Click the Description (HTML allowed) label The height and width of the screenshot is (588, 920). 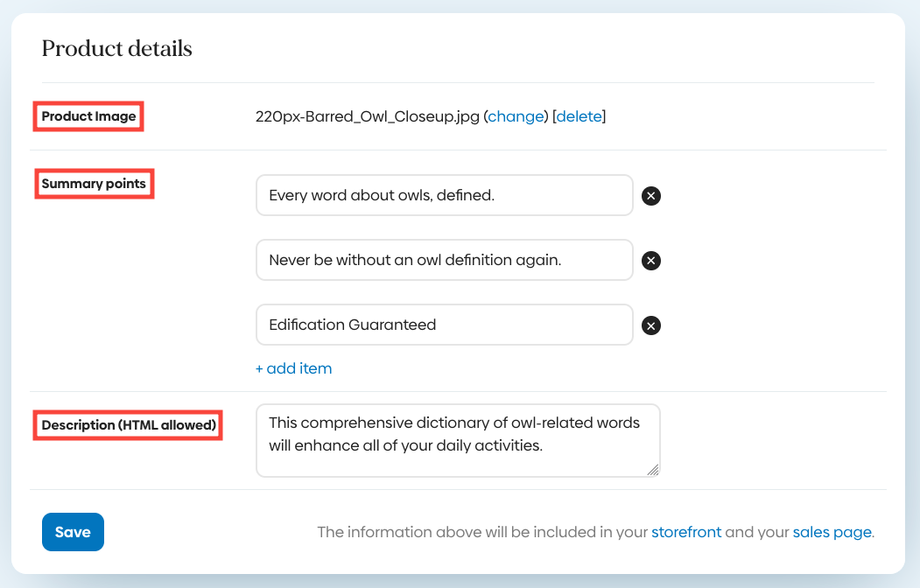pos(129,425)
